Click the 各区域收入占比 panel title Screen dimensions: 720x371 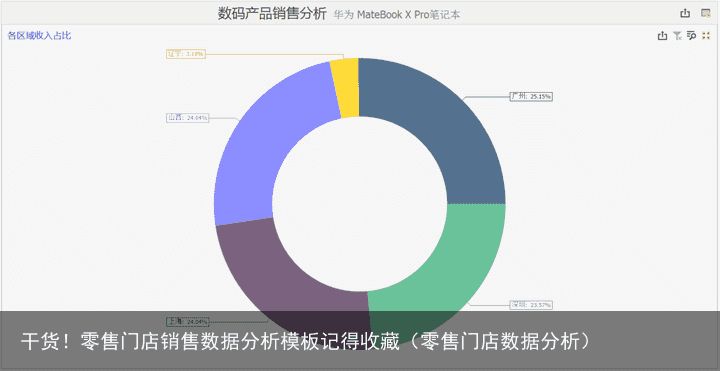point(39,35)
